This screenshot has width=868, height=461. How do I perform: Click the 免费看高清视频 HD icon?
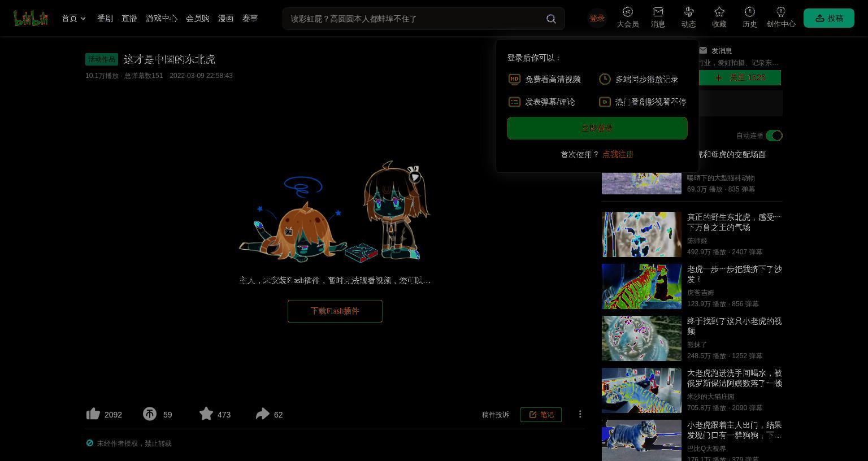514,79
